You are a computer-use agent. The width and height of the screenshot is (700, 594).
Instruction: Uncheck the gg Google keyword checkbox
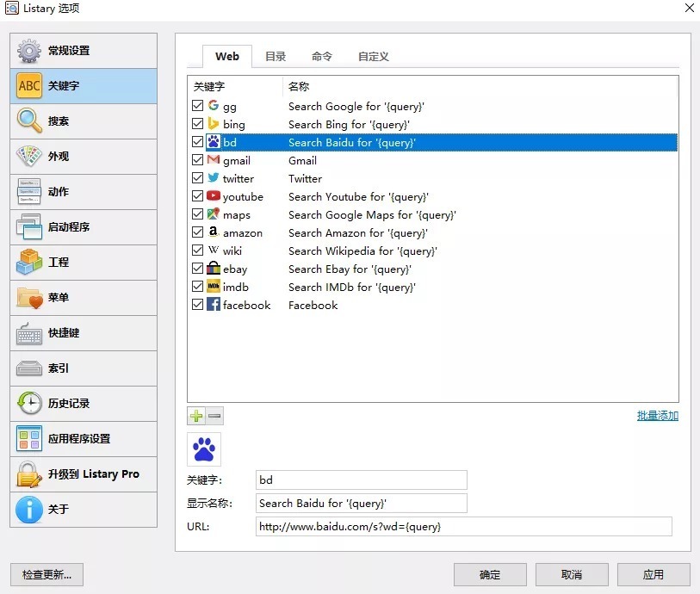click(198, 106)
